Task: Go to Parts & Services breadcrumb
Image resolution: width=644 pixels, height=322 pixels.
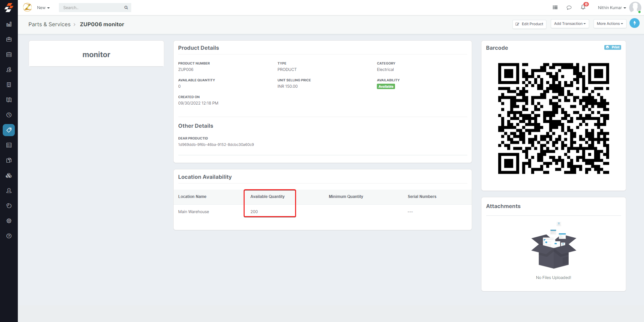Action: pyautogui.click(x=49, y=24)
